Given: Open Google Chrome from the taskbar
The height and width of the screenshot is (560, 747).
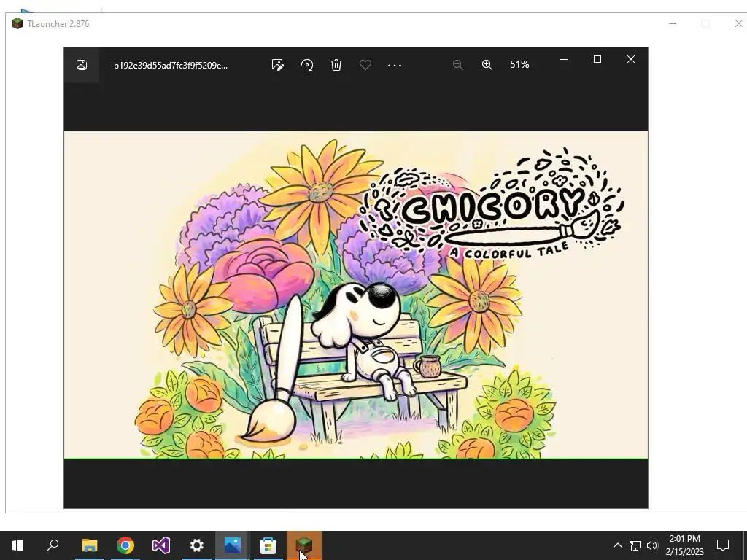Looking at the screenshot, I should point(125,545).
